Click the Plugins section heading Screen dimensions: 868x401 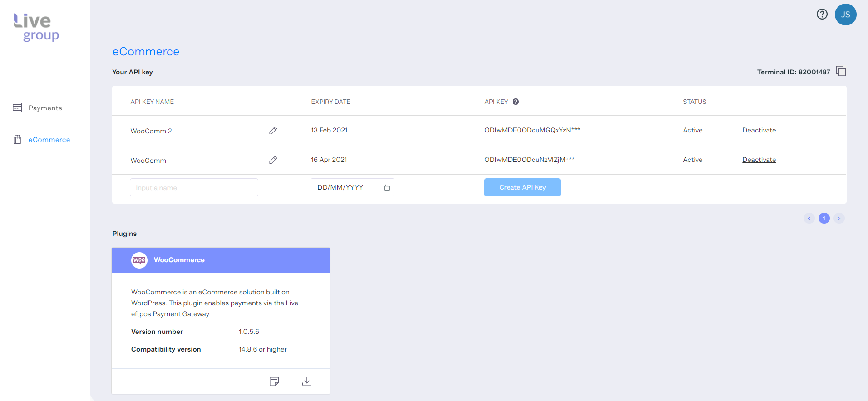(124, 234)
